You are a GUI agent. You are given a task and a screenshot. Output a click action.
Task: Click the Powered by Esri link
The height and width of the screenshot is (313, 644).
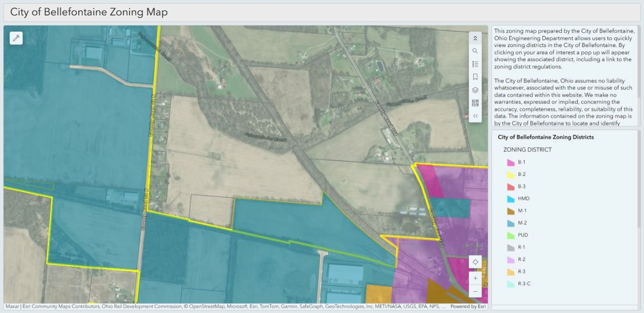(x=468, y=306)
